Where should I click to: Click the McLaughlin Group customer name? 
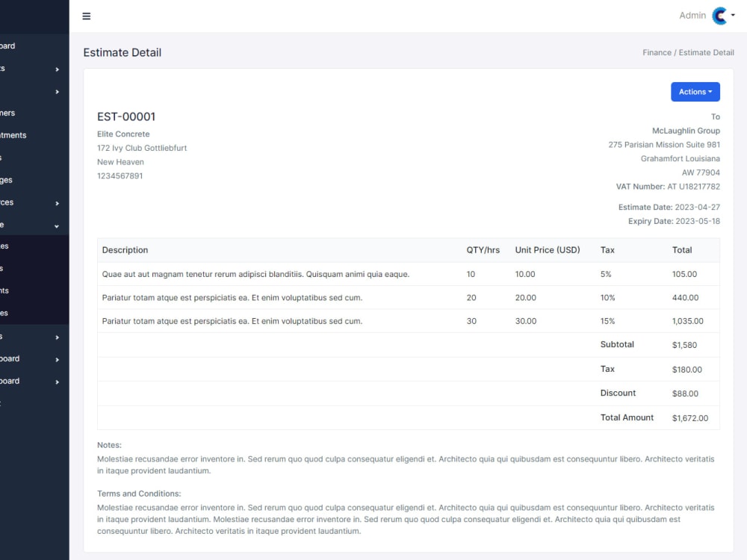(686, 130)
